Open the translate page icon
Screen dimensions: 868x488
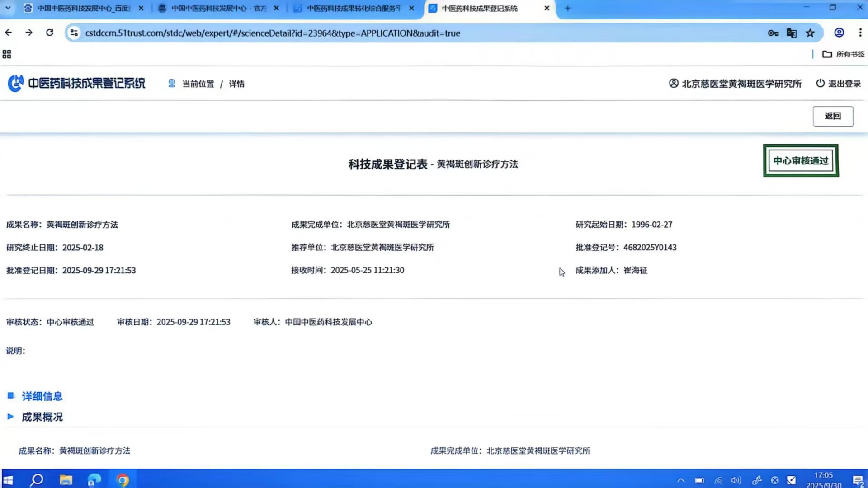[792, 33]
